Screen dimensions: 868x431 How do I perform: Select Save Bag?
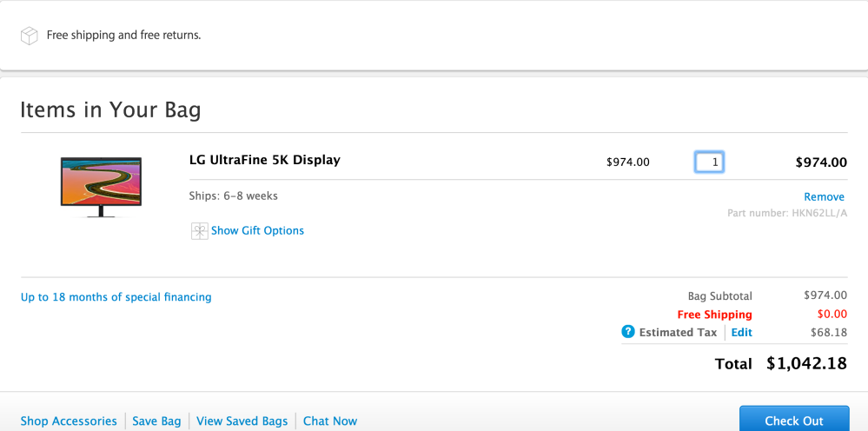156,421
